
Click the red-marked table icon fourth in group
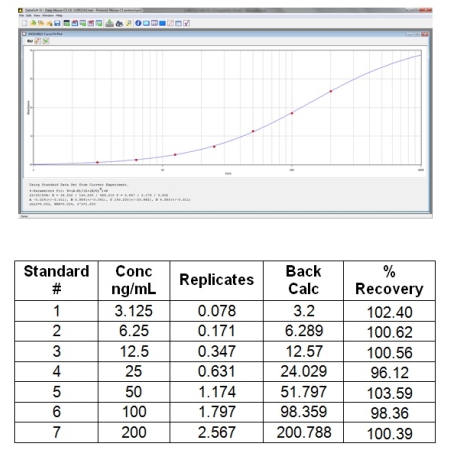click(x=91, y=23)
